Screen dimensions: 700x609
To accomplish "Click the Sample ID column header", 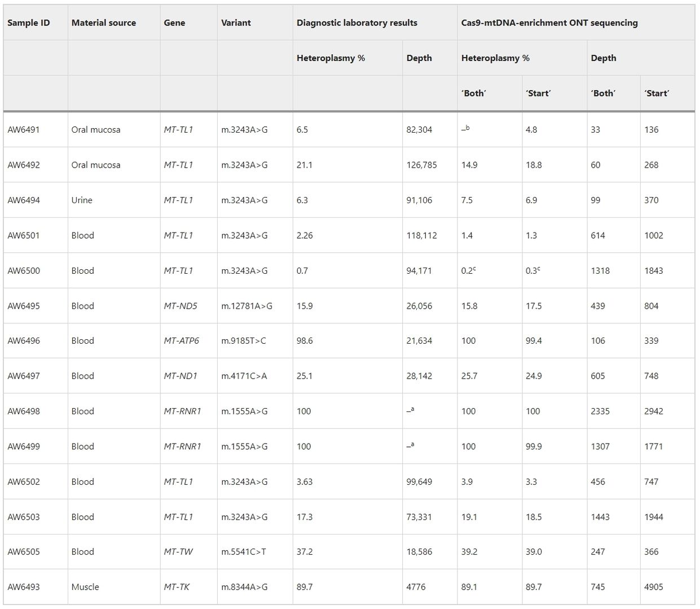I will click(x=29, y=23).
